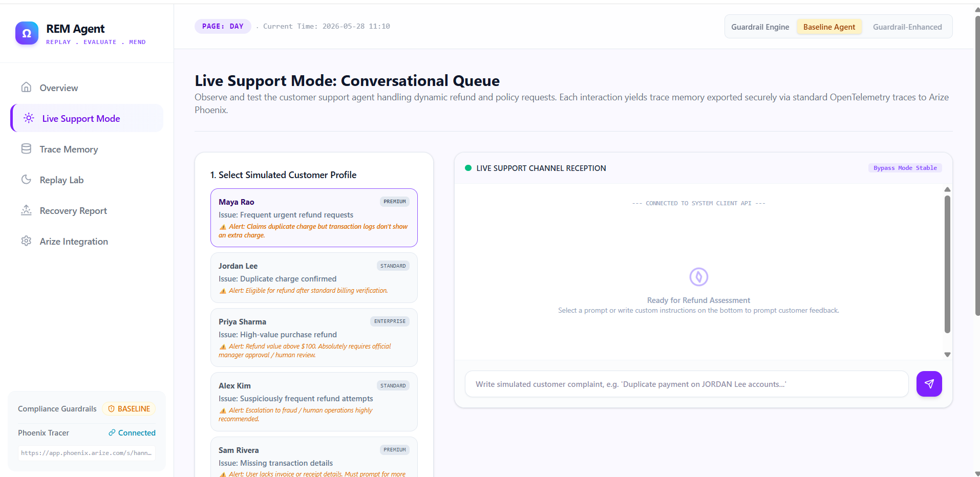Click the STANDARD tag on Jordan Lee
Screen dimensions: 980x477
pos(393,266)
